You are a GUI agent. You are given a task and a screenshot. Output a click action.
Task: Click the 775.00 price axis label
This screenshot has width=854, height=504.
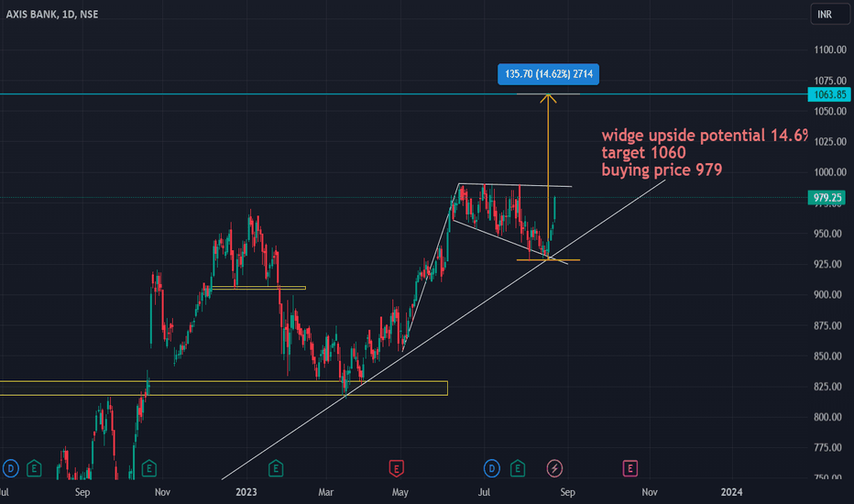click(827, 447)
